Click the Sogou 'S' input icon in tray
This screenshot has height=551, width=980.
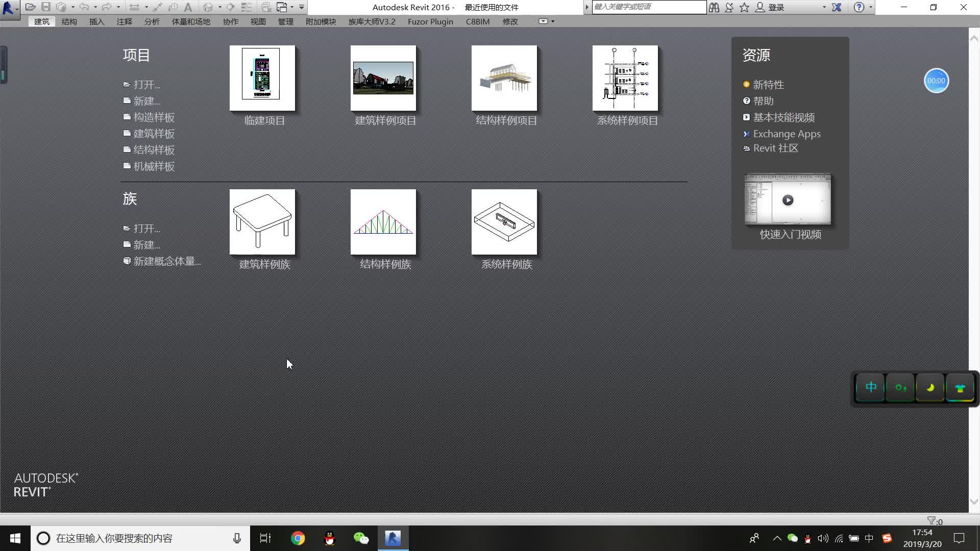(887, 538)
